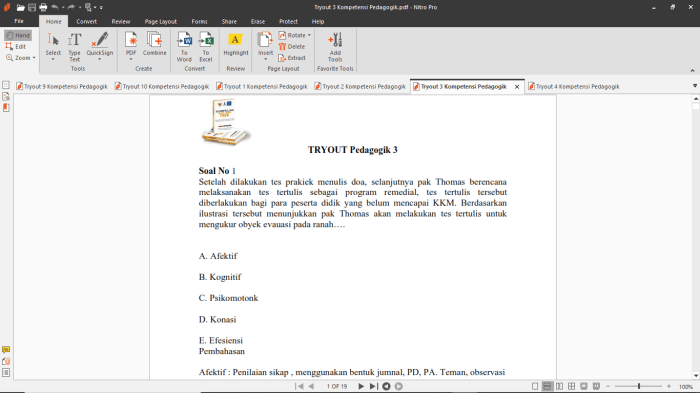Image resolution: width=700 pixels, height=393 pixels.
Task: Open the bottom-most panel icon in left sidebar
Action: (x=6, y=372)
